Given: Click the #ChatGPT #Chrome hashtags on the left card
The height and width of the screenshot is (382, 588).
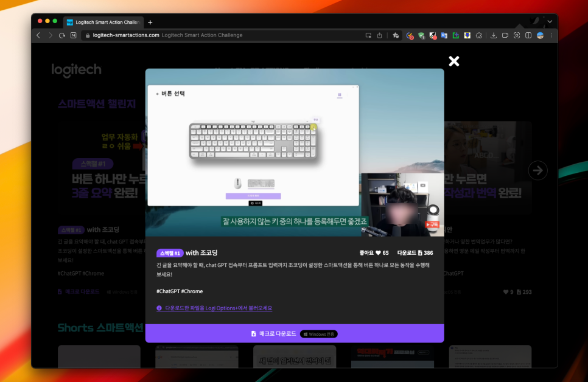Looking at the screenshot, I should [80, 274].
